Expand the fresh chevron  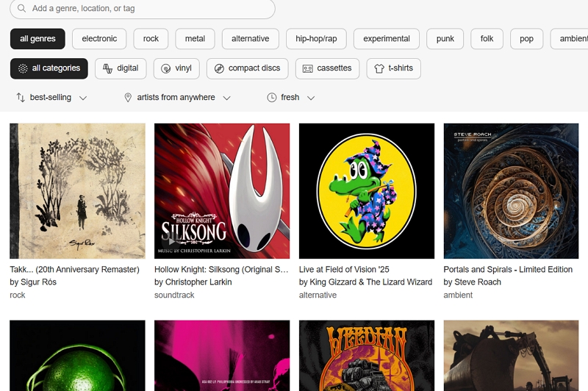click(311, 98)
